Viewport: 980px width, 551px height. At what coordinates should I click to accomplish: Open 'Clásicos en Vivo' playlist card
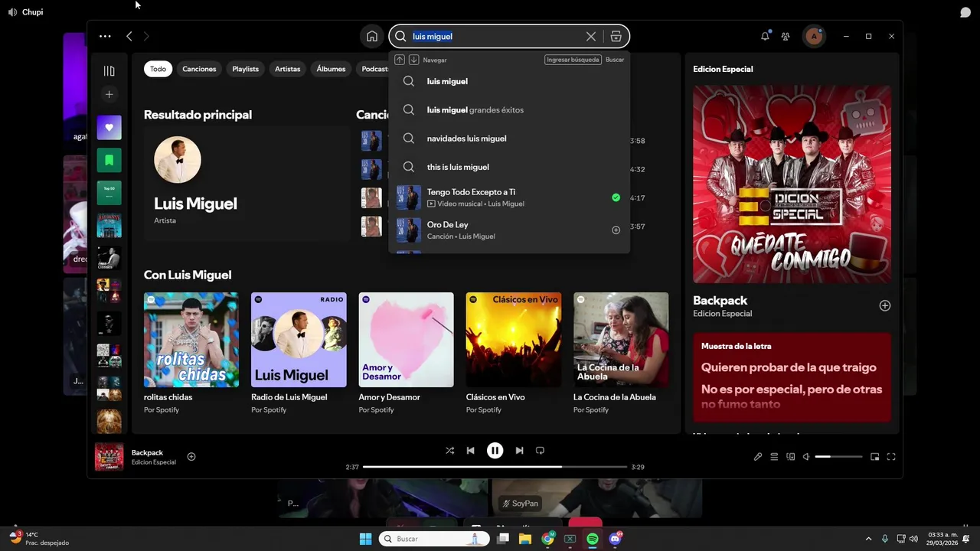click(513, 354)
